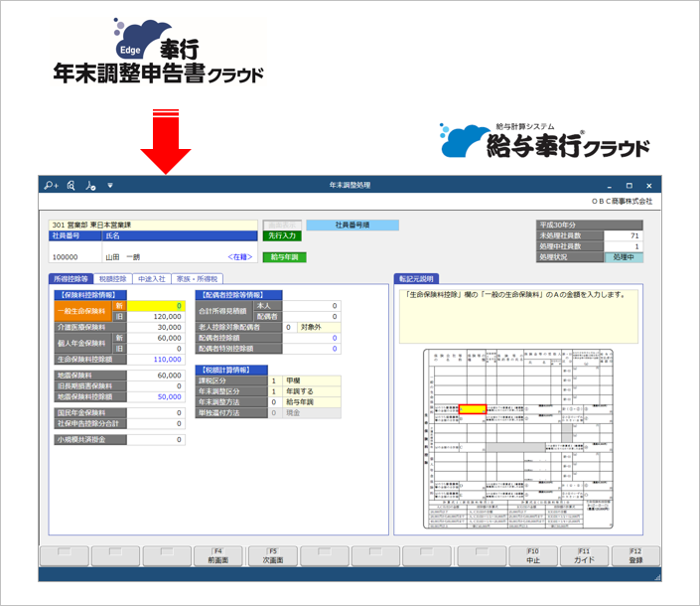
Task: Click the 合計所得見積額 配偶者 value field
Action: (312, 317)
